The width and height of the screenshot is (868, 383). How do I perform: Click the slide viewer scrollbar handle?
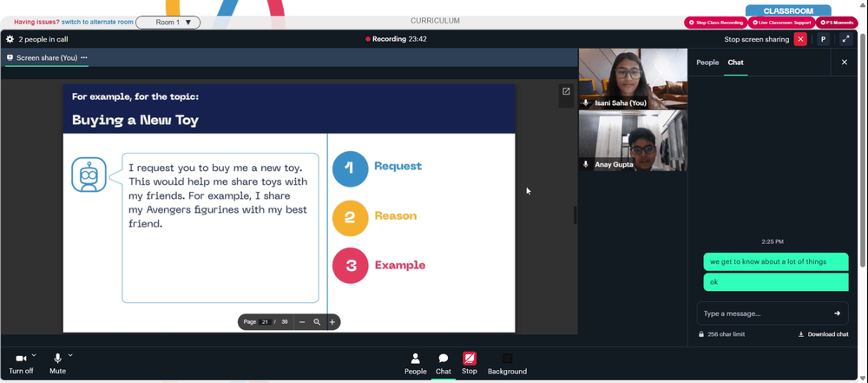tap(575, 215)
